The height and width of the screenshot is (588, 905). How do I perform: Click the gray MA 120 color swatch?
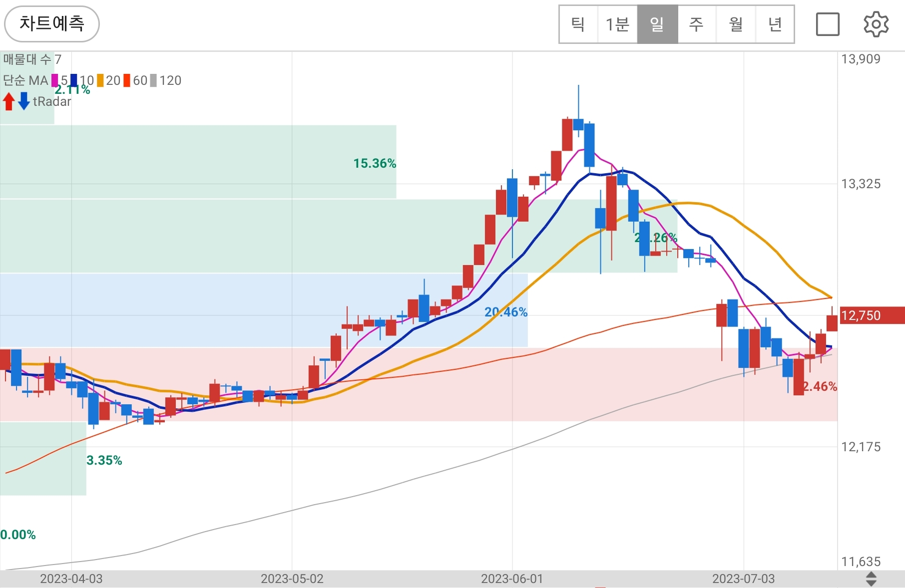(153, 80)
